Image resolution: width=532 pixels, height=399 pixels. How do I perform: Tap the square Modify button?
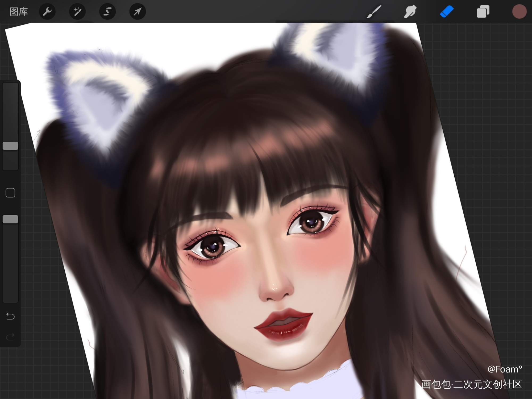10,193
